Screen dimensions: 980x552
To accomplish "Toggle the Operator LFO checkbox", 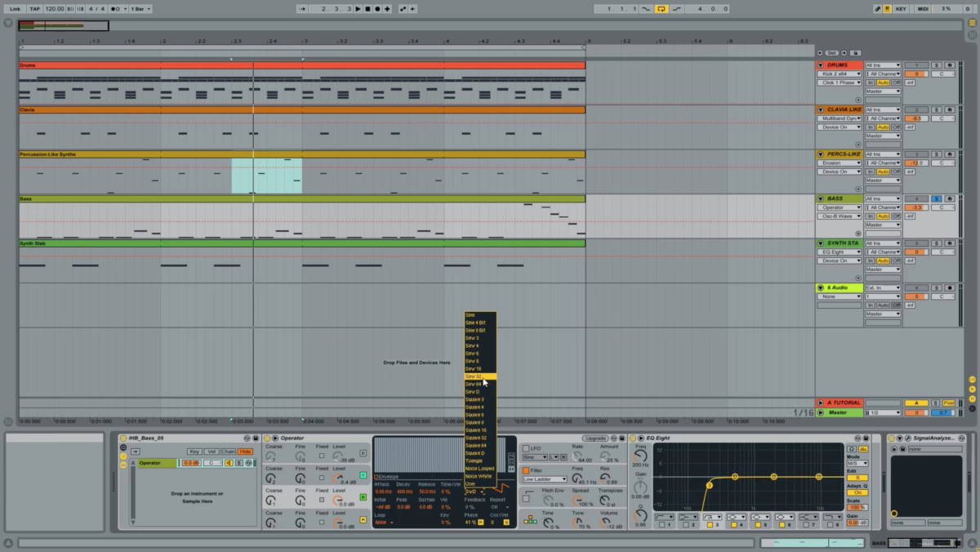I will [x=526, y=448].
